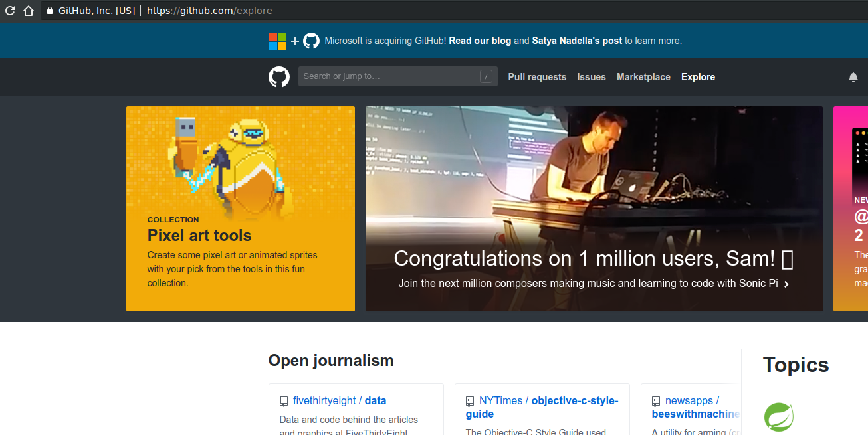Open notifications bell icon
Screen dimensions: 868x435
coord(853,77)
